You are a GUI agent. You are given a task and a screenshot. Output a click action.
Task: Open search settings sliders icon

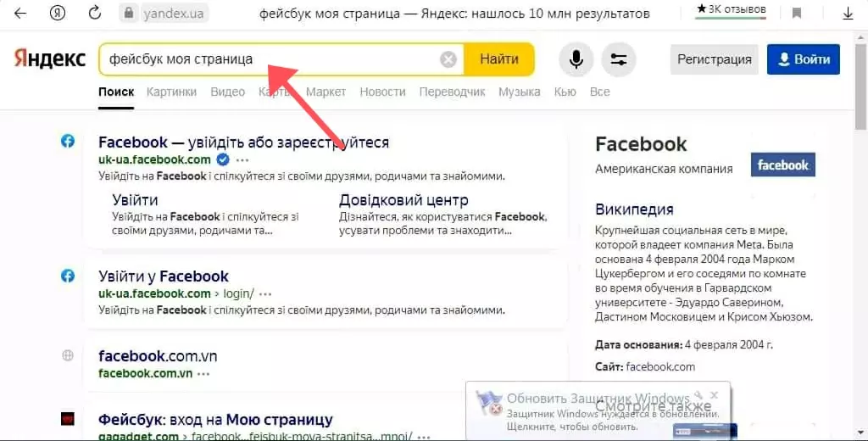click(x=618, y=59)
